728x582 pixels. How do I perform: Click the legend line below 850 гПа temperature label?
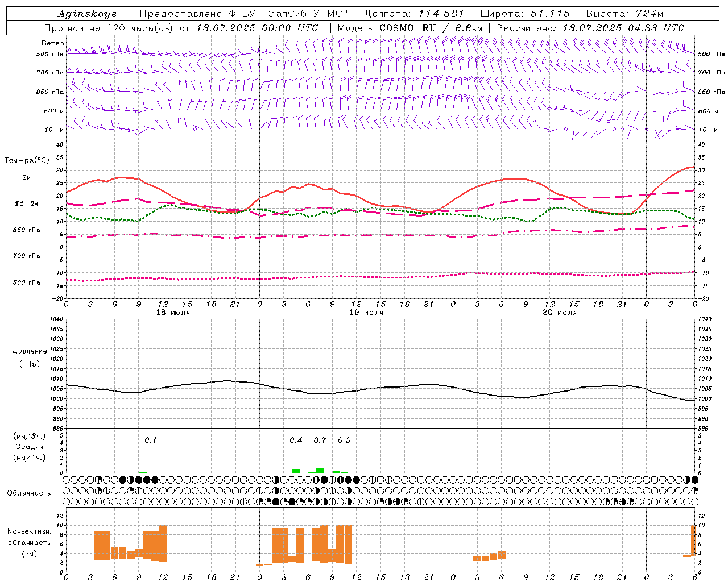[26, 236]
